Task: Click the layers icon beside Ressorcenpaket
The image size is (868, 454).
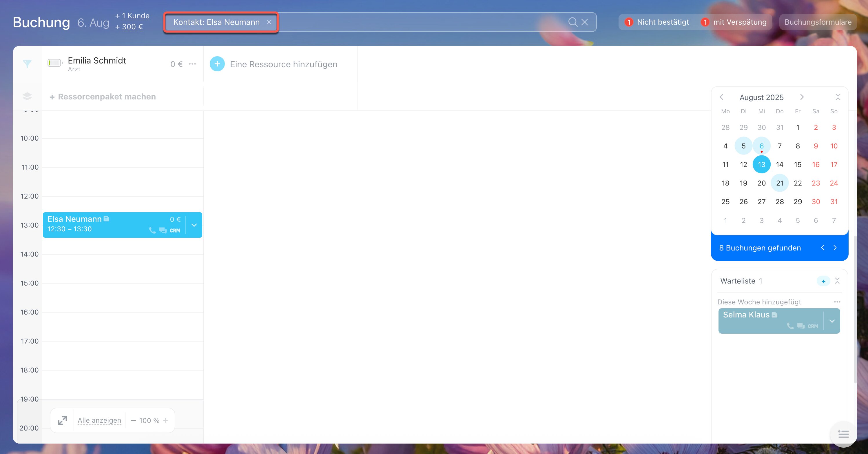Action: tap(27, 97)
